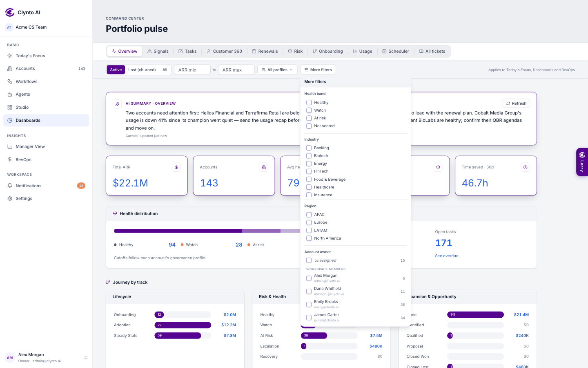Viewport: 588px width, 368px height.
Task: Open the Onboarding tab
Action: click(328, 51)
